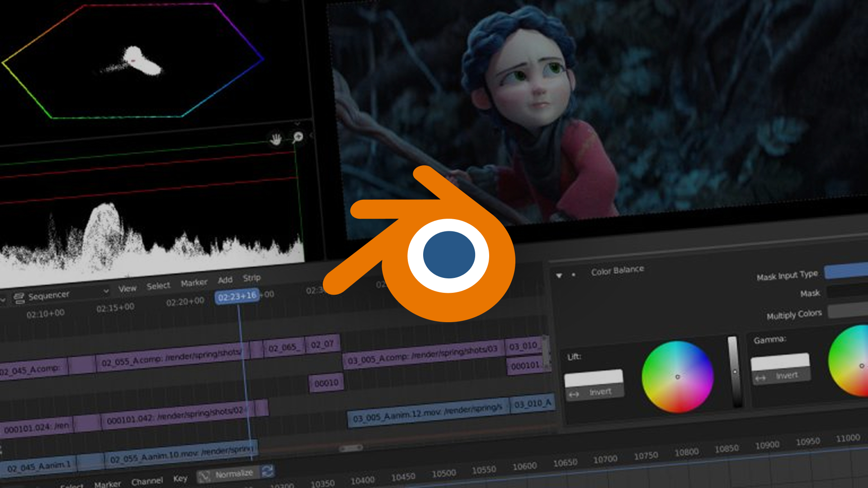Click the magnifier zoom tool icon
The height and width of the screenshot is (488, 868).
(297, 137)
